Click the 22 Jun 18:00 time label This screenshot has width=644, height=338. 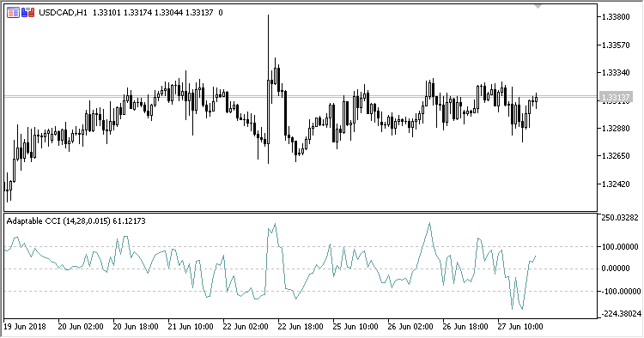coord(301,327)
